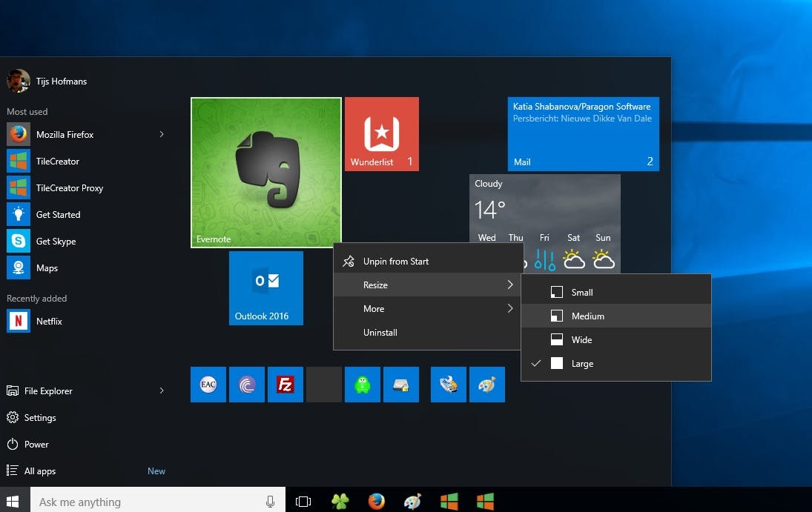Click the Ask me anything search field

click(x=148, y=502)
